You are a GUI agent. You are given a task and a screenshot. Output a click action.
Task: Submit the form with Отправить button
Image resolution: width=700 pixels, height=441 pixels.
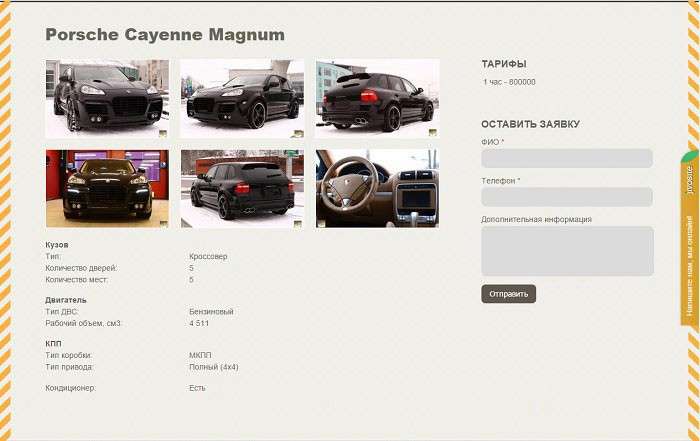coord(508,294)
